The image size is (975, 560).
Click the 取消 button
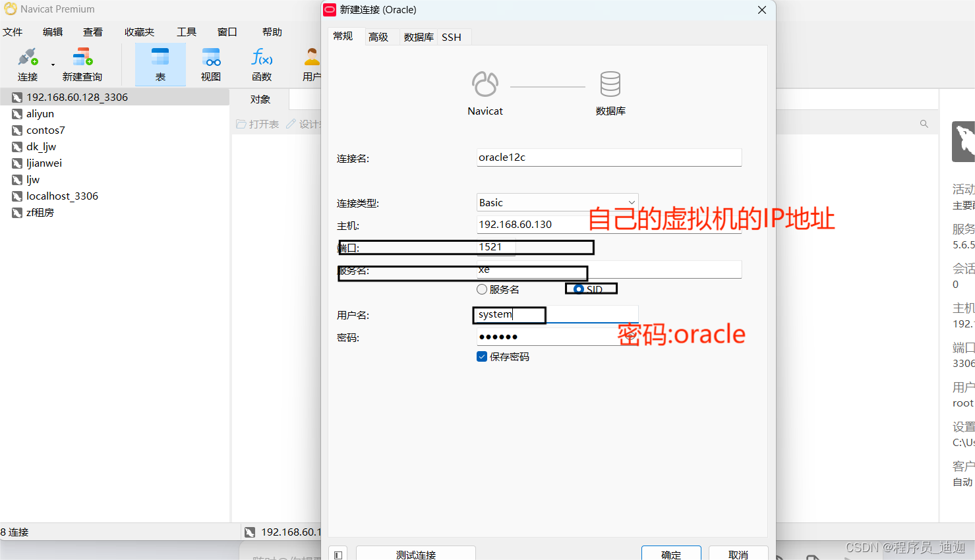pyautogui.click(x=738, y=555)
